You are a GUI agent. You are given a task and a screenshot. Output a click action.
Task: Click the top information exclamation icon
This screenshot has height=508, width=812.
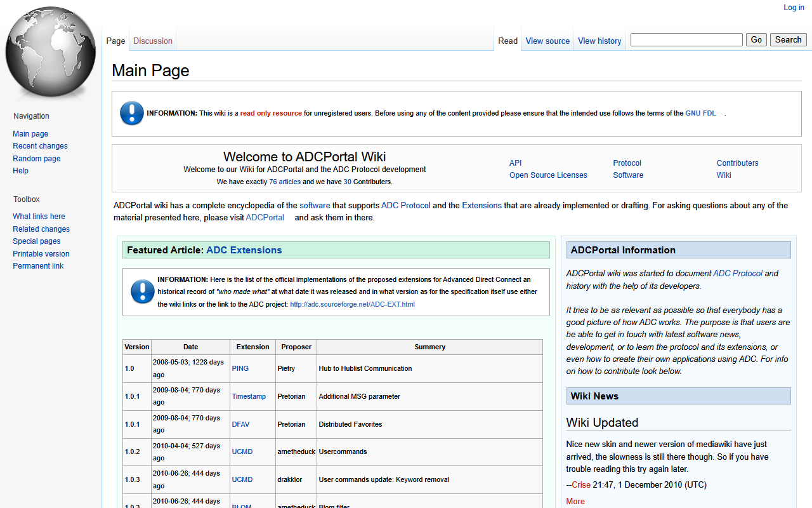132,113
